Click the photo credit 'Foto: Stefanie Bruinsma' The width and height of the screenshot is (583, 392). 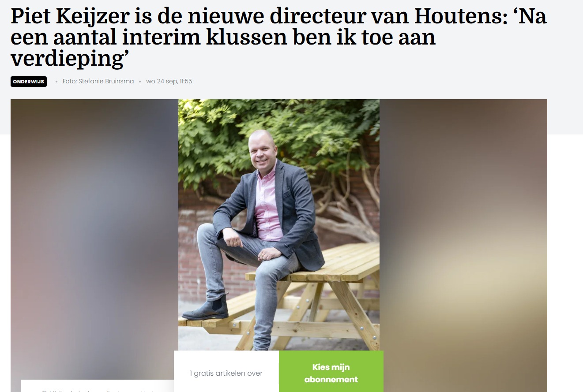click(98, 82)
